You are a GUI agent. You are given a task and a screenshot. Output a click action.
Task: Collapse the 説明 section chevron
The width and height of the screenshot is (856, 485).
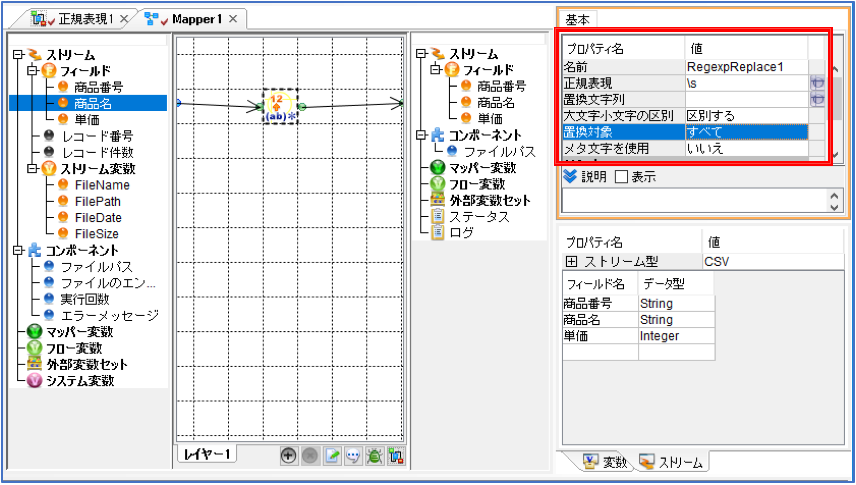[570, 176]
